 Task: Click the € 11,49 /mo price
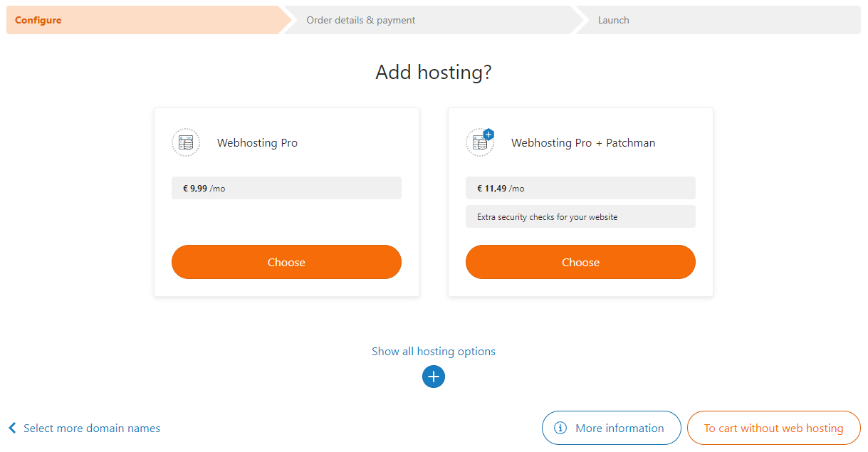580,188
